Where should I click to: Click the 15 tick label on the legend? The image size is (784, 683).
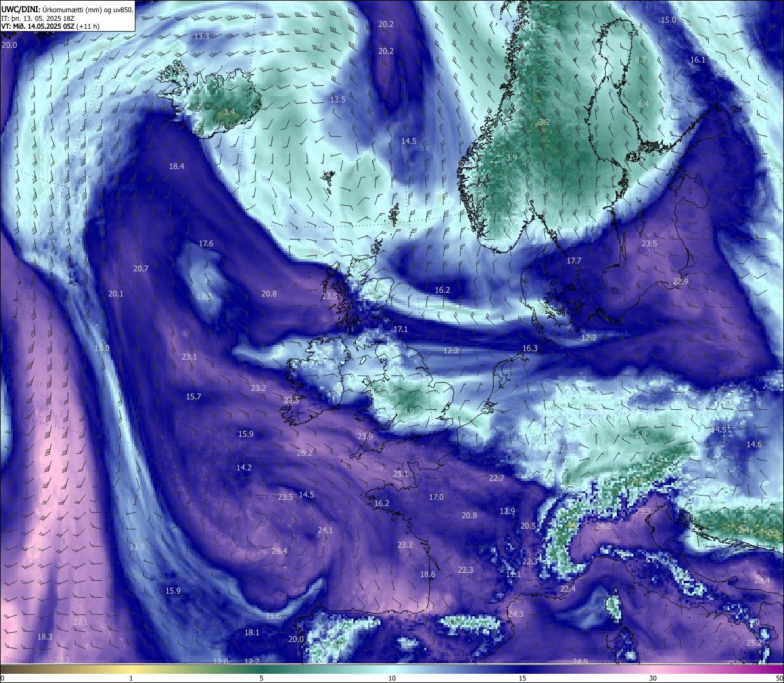click(x=522, y=677)
